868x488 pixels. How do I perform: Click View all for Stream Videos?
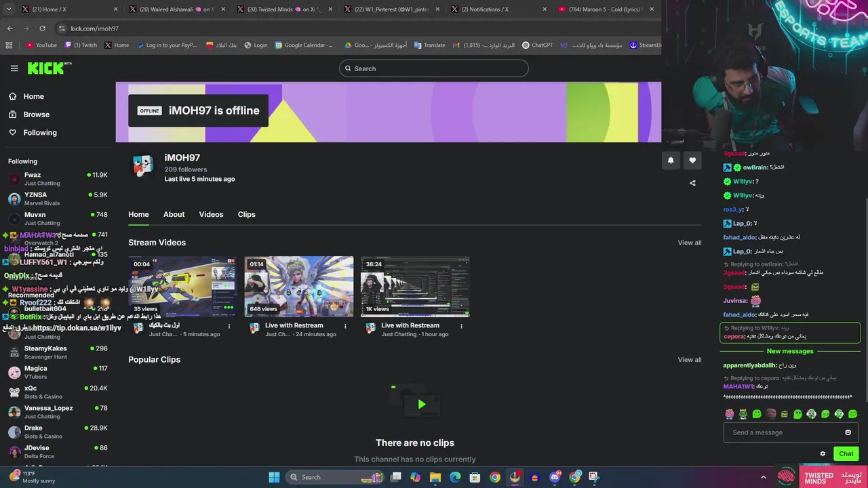coord(689,243)
